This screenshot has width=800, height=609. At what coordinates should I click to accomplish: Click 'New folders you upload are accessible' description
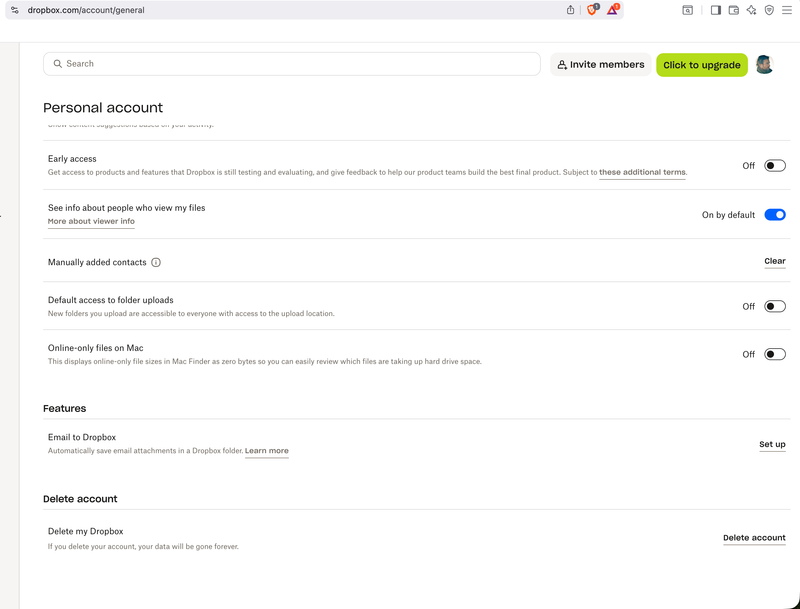point(191,314)
